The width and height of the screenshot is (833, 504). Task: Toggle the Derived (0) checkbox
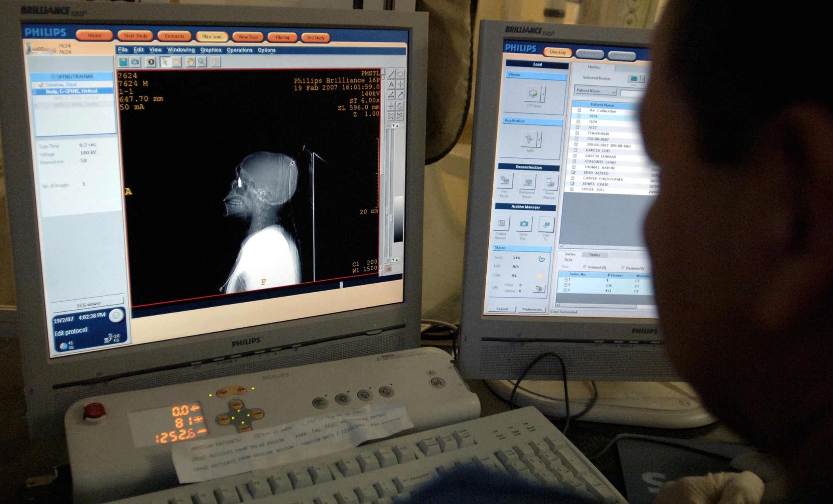623,268
